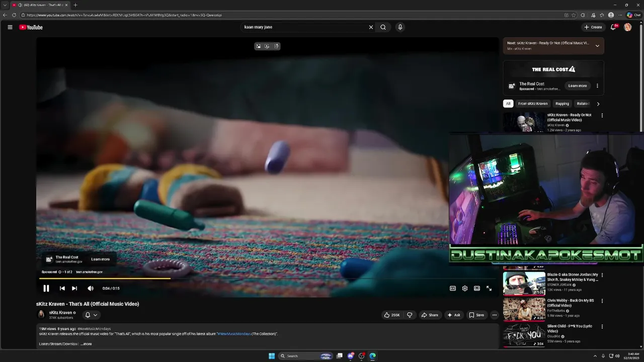Go to the YouTube home logo

click(x=31, y=27)
